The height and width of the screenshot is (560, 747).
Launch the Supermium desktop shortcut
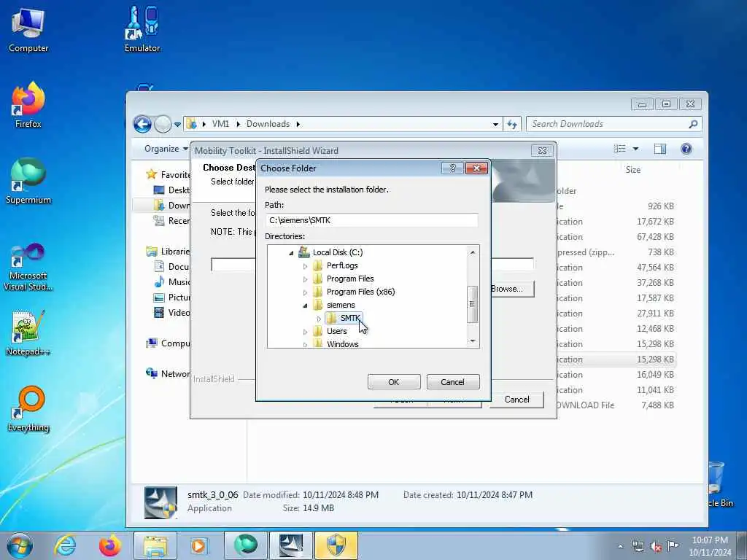[x=28, y=181]
